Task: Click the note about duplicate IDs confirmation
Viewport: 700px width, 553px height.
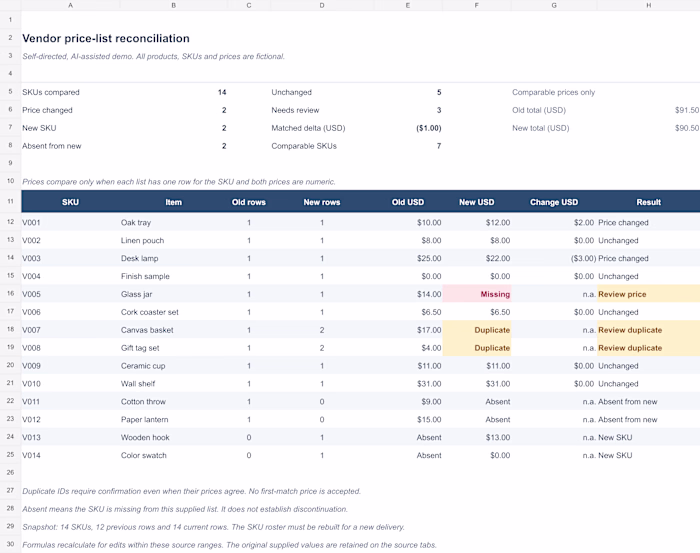Action: tap(192, 491)
